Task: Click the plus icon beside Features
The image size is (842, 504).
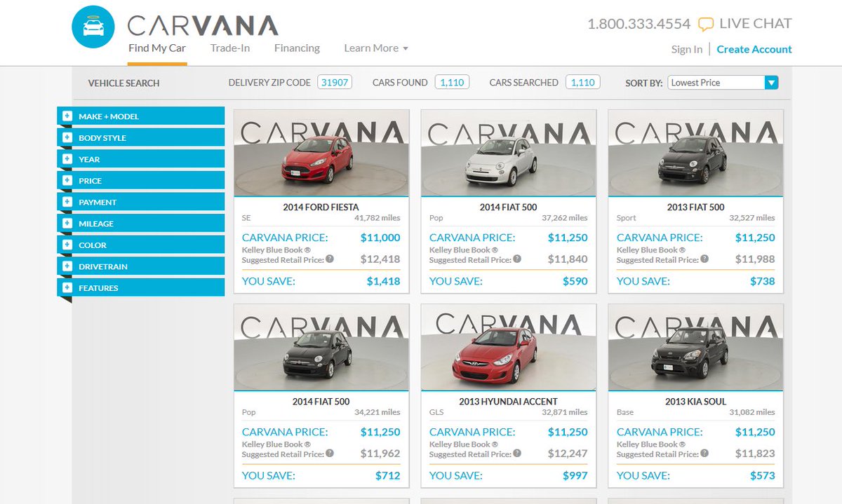Action: [67, 287]
